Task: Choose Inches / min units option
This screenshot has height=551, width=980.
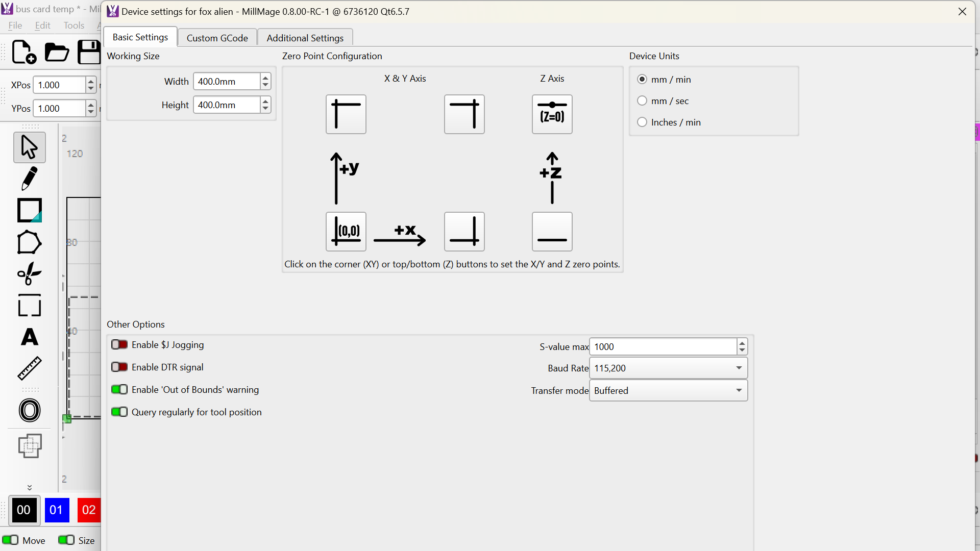Action: [x=642, y=122]
